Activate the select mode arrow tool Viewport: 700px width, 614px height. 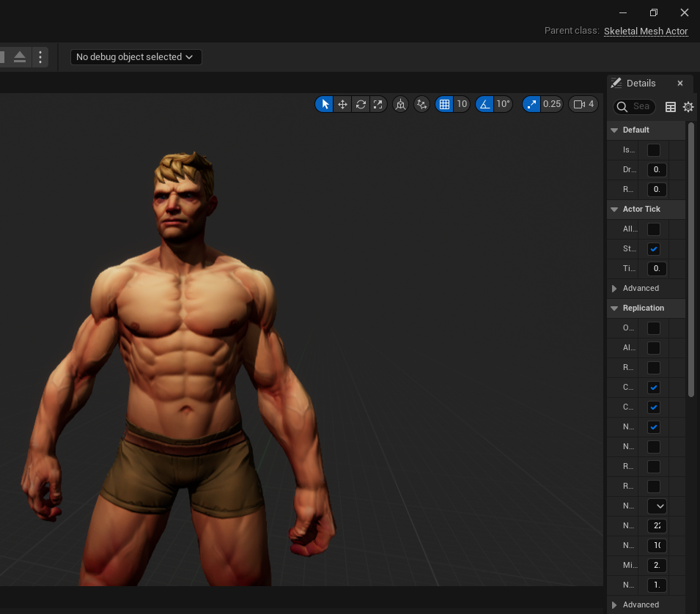(x=325, y=105)
